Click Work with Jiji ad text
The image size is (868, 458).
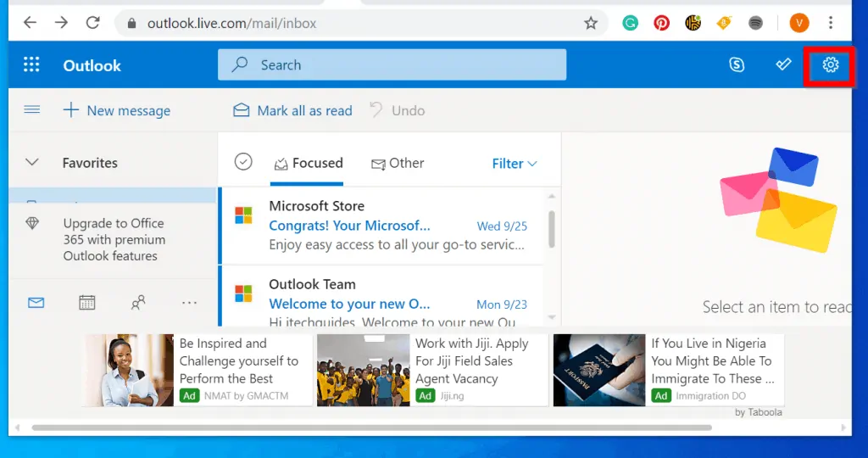point(471,361)
